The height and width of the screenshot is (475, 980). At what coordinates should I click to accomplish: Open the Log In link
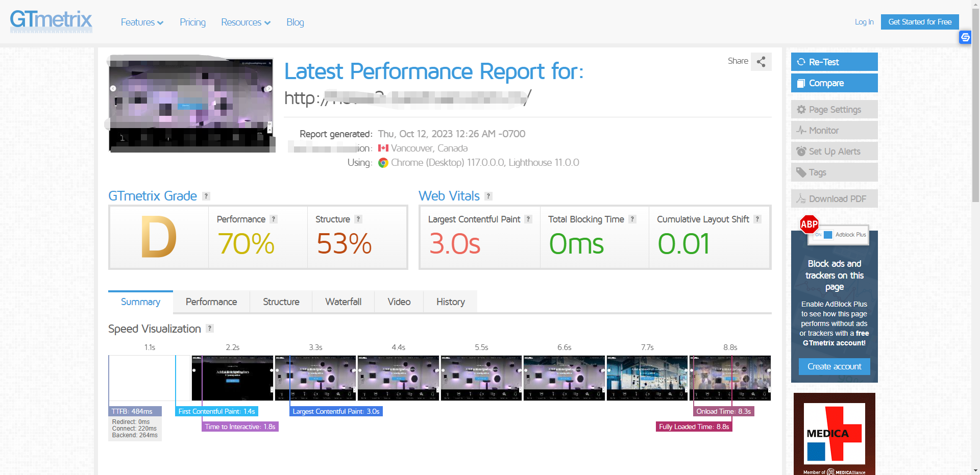click(864, 22)
